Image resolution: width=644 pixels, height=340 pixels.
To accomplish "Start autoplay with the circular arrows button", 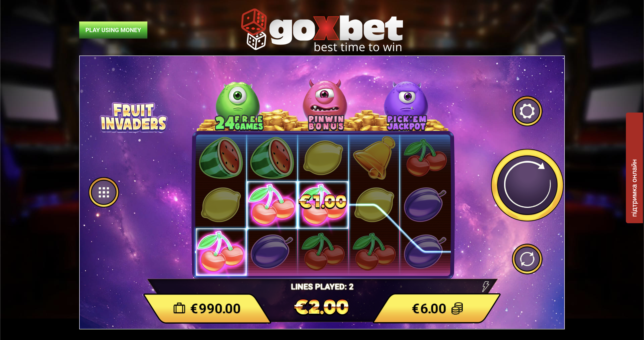I will [x=527, y=259].
